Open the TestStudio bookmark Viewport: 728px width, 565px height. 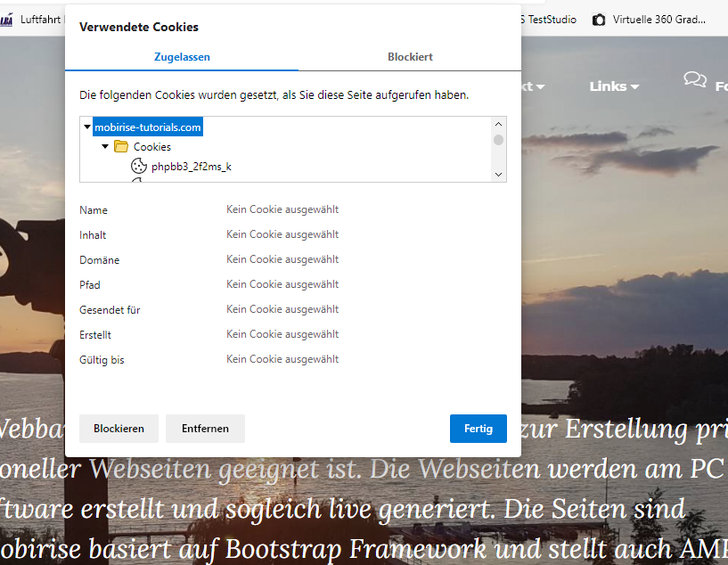point(548,19)
